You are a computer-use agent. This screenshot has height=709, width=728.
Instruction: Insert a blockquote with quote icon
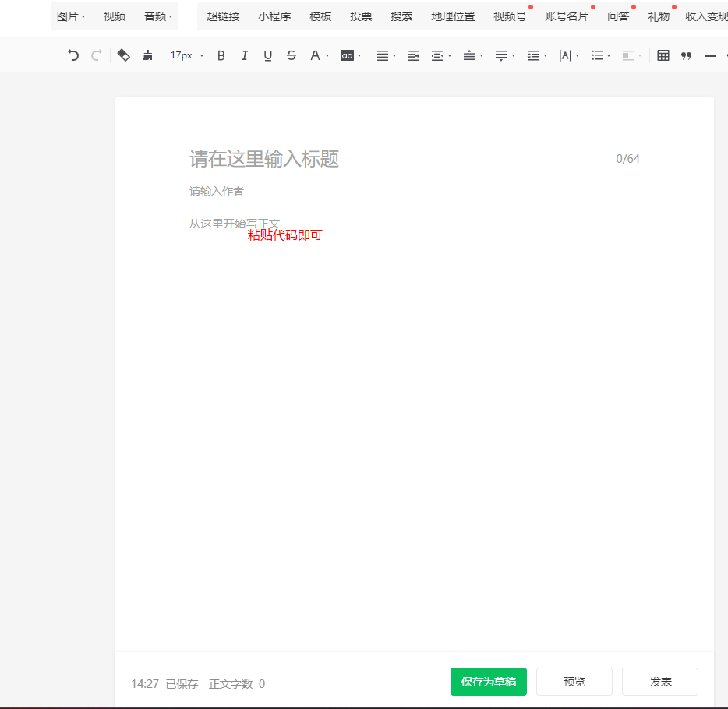686,55
